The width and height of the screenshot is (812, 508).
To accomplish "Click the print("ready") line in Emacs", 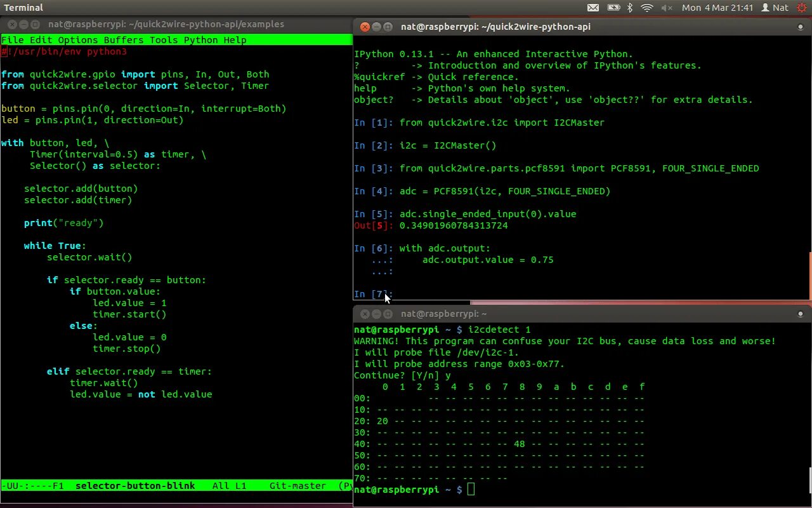I will click(63, 223).
